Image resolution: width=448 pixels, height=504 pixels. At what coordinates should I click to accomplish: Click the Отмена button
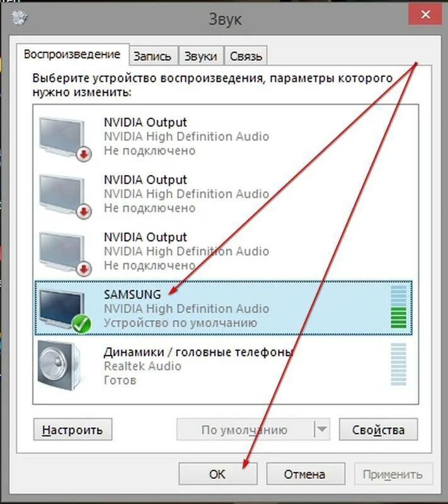point(306,474)
